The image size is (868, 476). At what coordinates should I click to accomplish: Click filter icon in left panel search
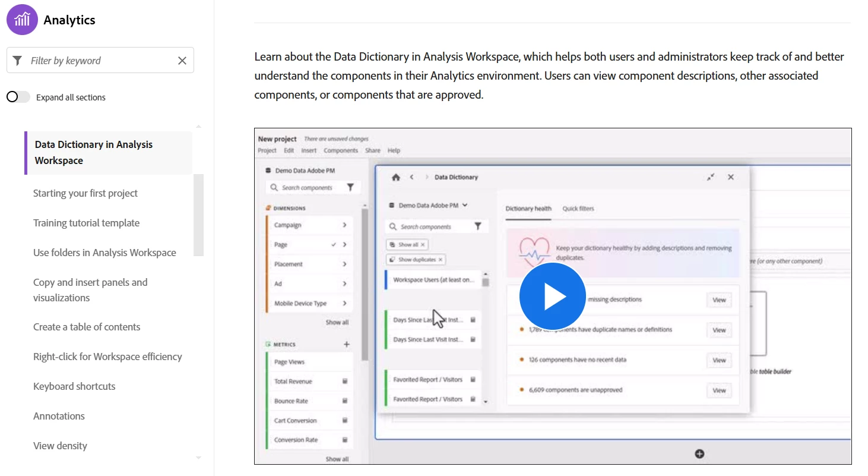click(x=350, y=187)
